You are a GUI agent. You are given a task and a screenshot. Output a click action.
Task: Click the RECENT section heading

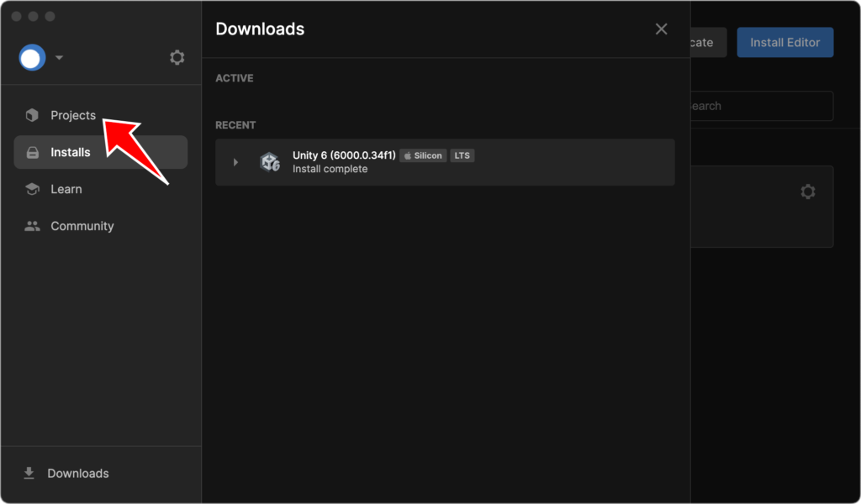[x=235, y=125]
